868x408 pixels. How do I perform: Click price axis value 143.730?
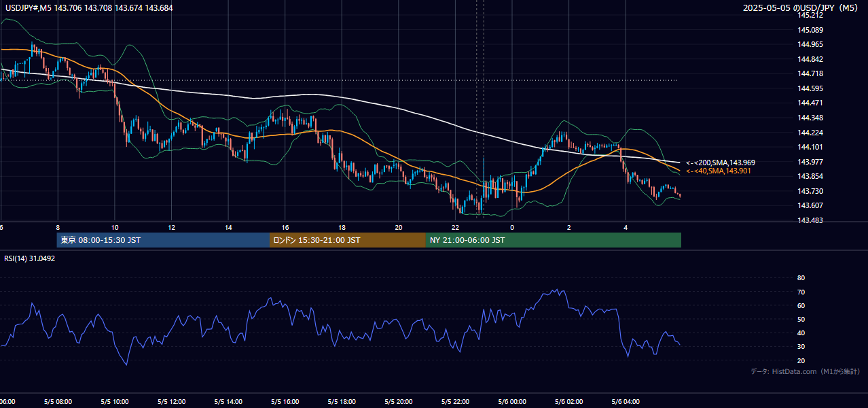810,191
